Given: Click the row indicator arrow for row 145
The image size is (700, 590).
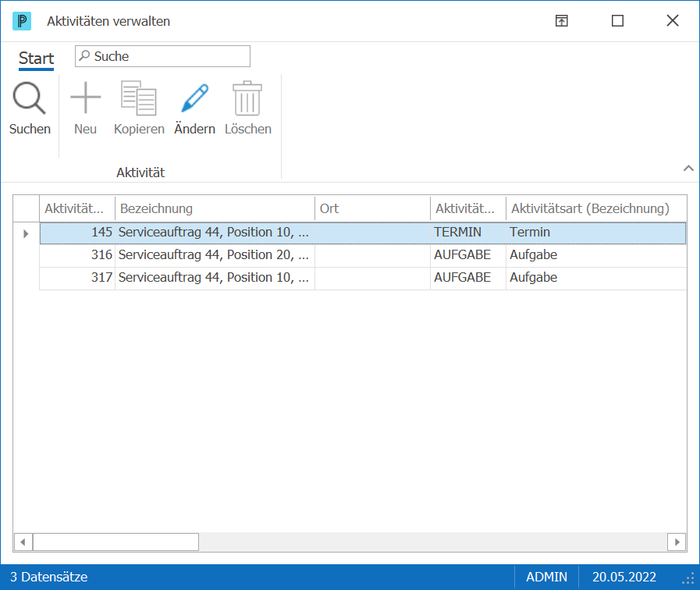Looking at the screenshot, I should coord(26,233).
